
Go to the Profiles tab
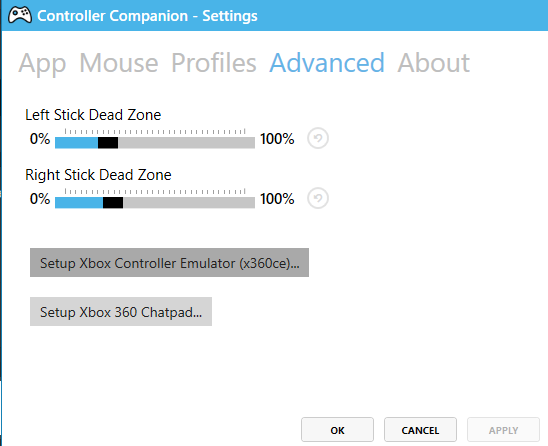tap(214, 63)
